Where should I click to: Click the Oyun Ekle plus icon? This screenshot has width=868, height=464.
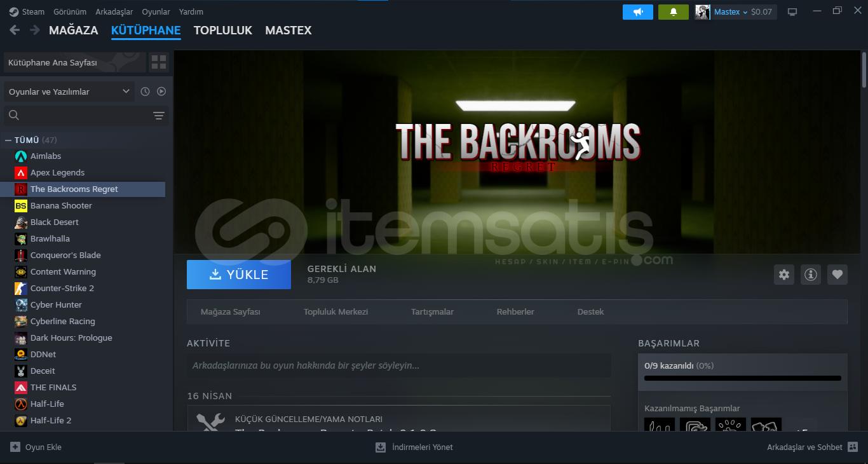pos(15,447)
